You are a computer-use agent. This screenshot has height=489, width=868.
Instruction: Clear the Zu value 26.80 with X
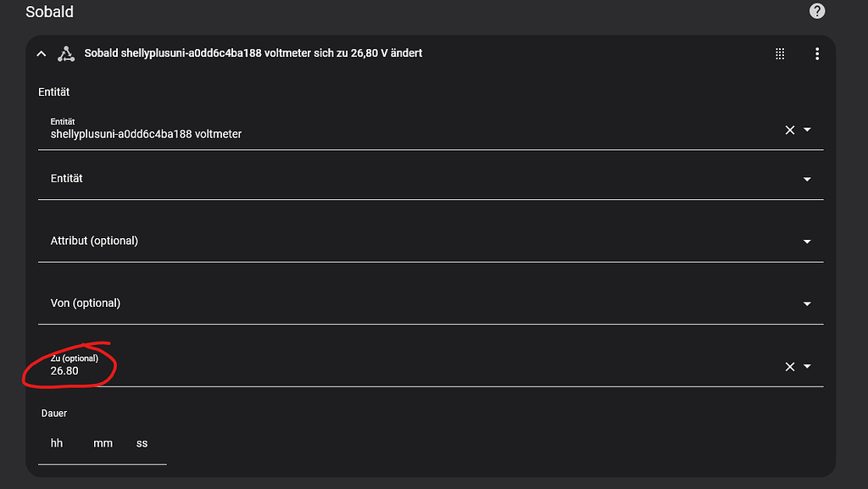[788, 365]
